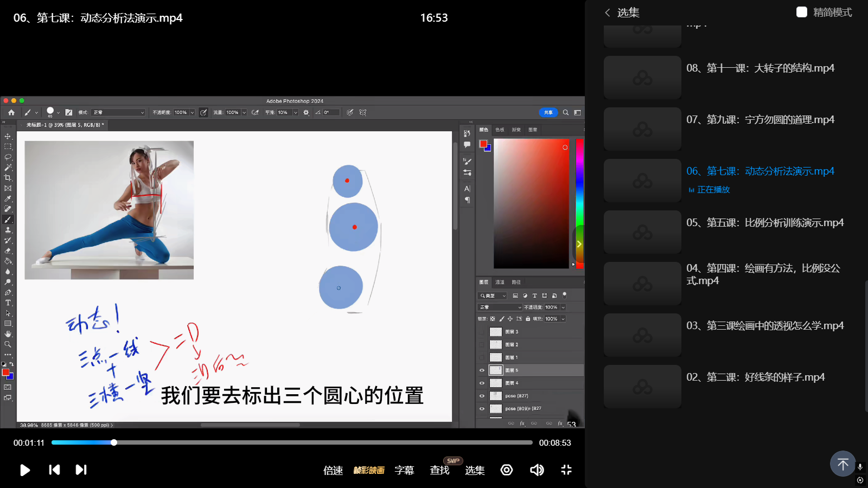Screen dimensions: 868x488
Task: Open 倍速 playback speed option
Action: (x=333, y=470)
